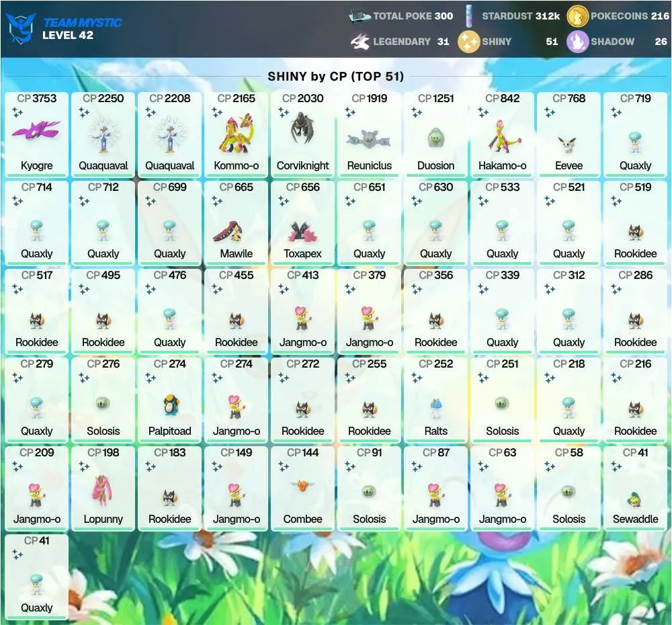The width and height of the screenshot is (672, 625).
Task: Click the "SHINY by CP (TOP 51)" heading
Action: 335,77
